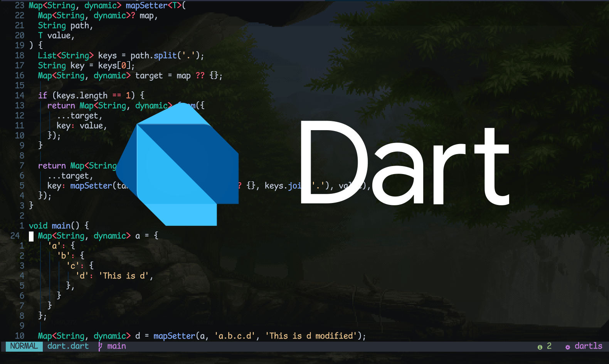
Task: Click the 'String path,' parameter line
Action: coord(66,26)
